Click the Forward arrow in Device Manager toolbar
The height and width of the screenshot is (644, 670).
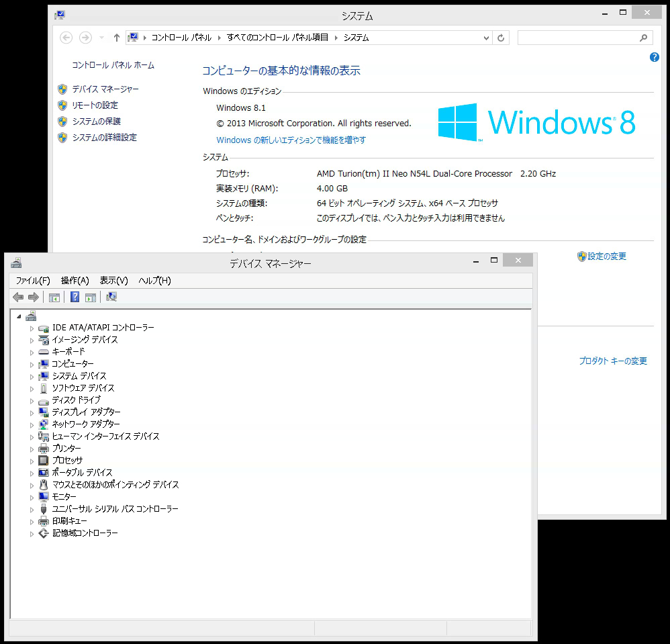[34, 297]
